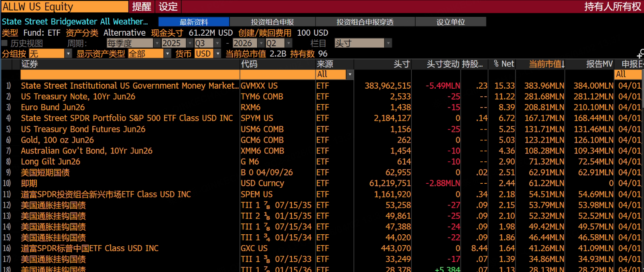The image size is (644, 272).
Task: Switch to the 设立单位 tab
Action: (451, 22)
